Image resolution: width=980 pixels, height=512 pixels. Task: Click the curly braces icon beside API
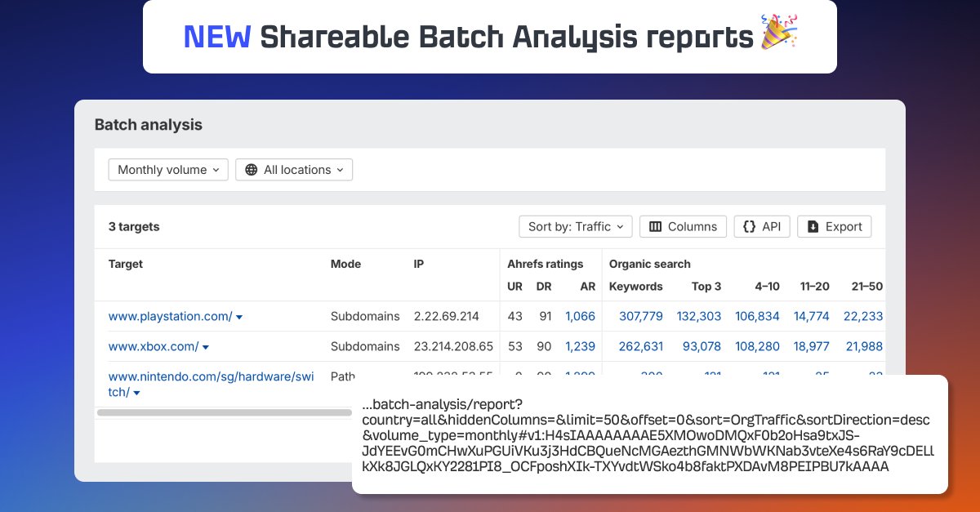(x=749, y=226)
